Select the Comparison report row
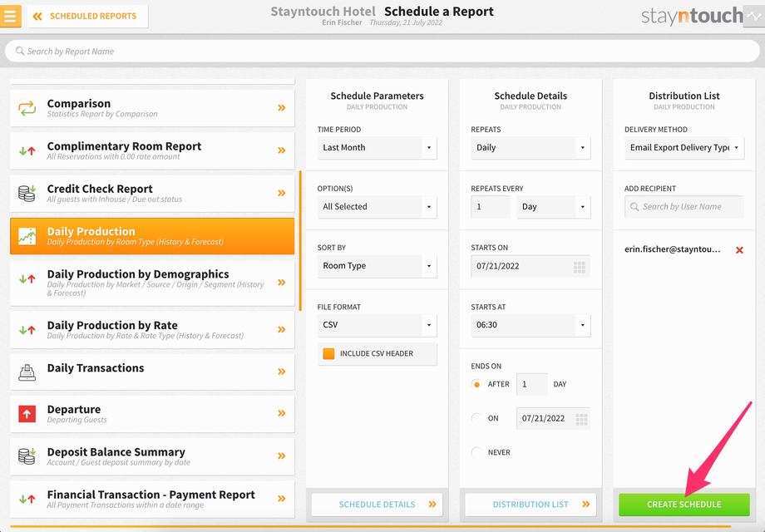 tap(152, 108)
